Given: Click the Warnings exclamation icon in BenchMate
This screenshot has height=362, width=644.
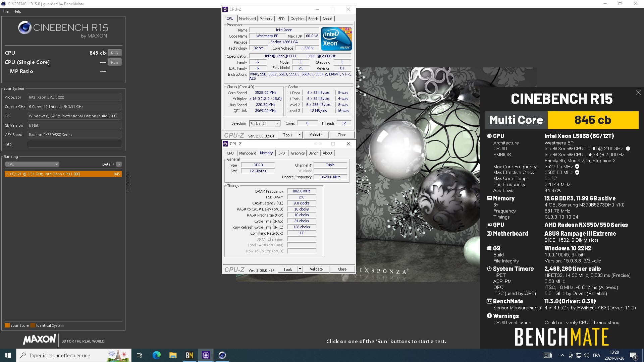Looking at the screenshot, I should click(x=489, y=316).
